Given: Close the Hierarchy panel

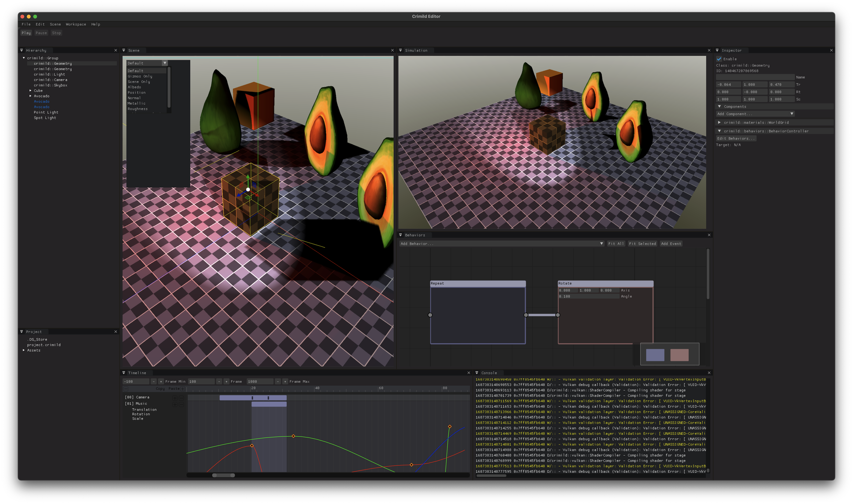Looking at the screenshot, I should 116,50.
